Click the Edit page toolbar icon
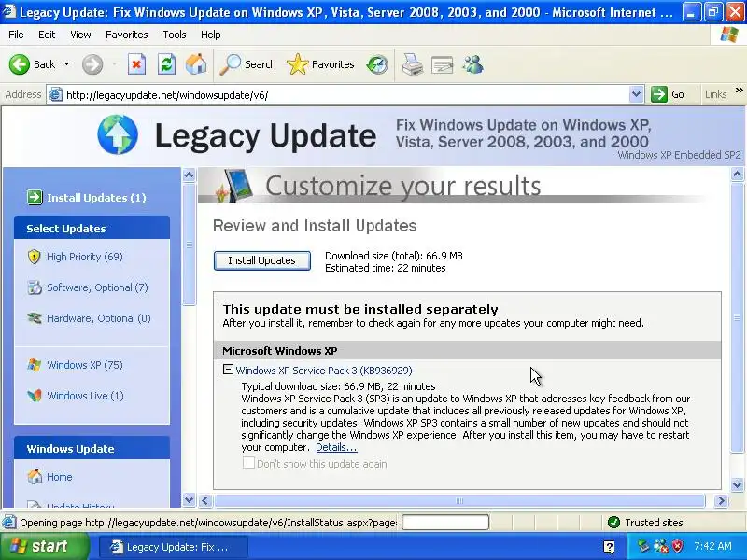This screenshot has width=747, height=560. pyautogui.click(x=442, y=64)
